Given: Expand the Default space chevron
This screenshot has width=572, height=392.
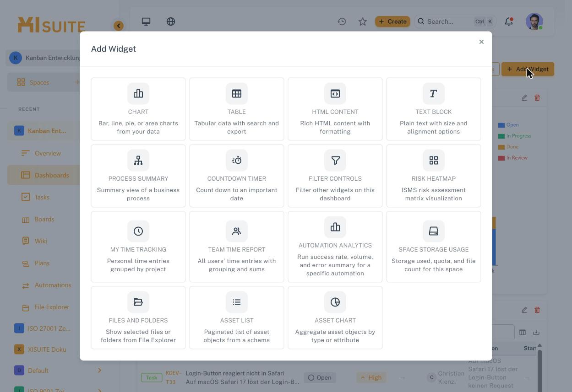Looking at the screenshot, I should [x=99, y=371].
